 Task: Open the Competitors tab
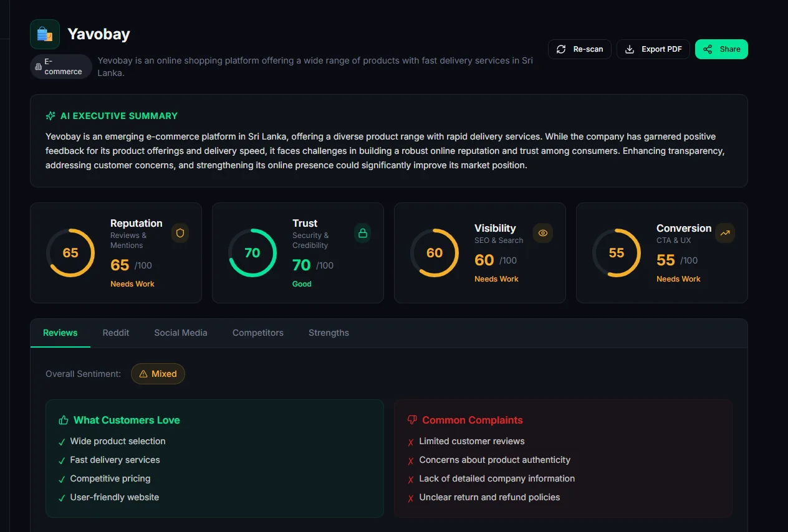(x=258, y=333)
